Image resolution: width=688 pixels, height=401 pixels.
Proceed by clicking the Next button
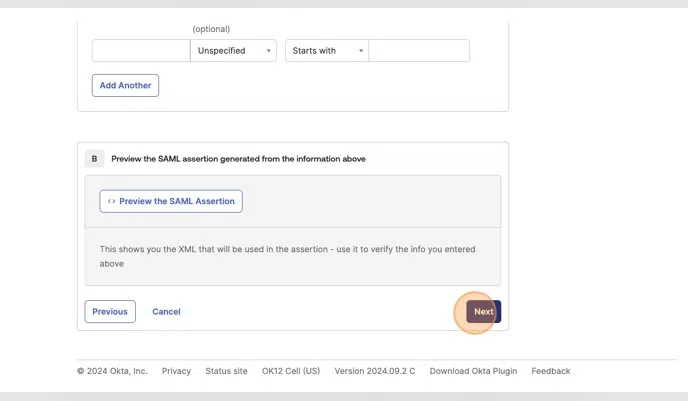coord(484,312)
